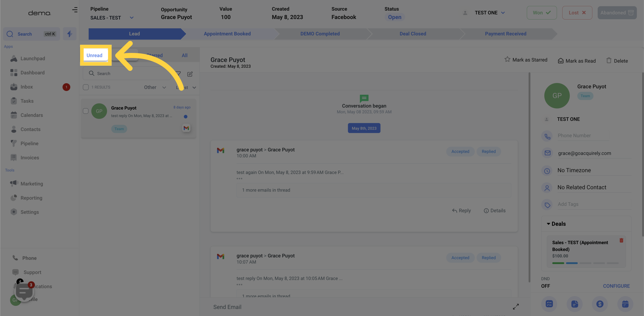Click the dollar sign payment icon
This screenshot has width=644, height=316.
coord(599,304)
